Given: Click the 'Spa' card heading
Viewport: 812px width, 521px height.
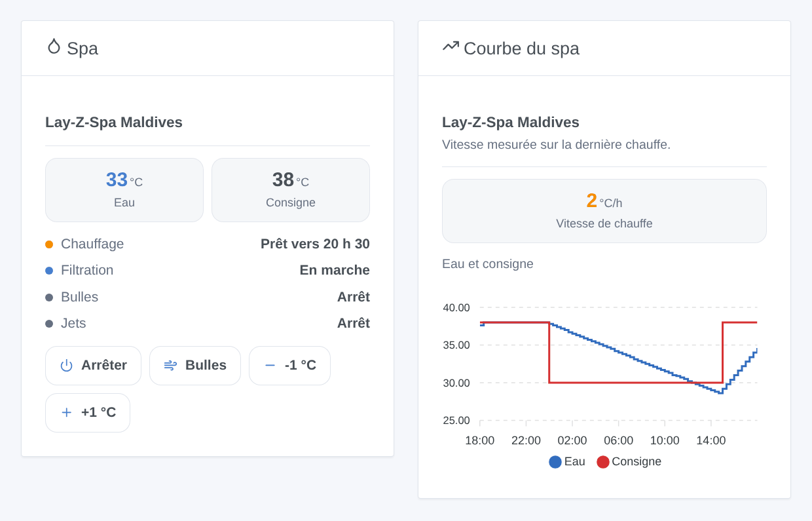Looking at the screenshot, I should 83,48.
